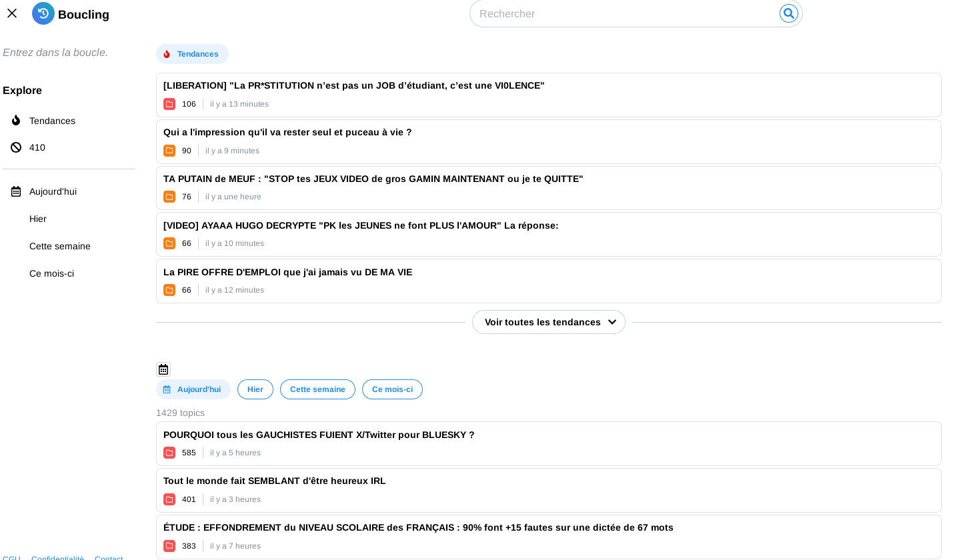Viewport: 965px width, 560px height.
Task: Close the sidebar with the X icon
Action: [12, 13]
